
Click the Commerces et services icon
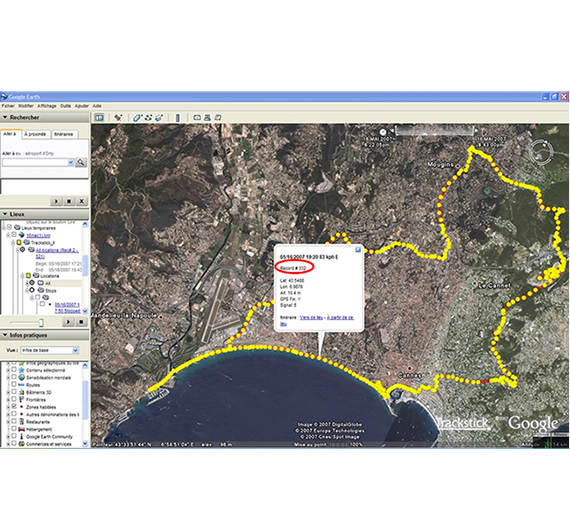pos(21,444)
